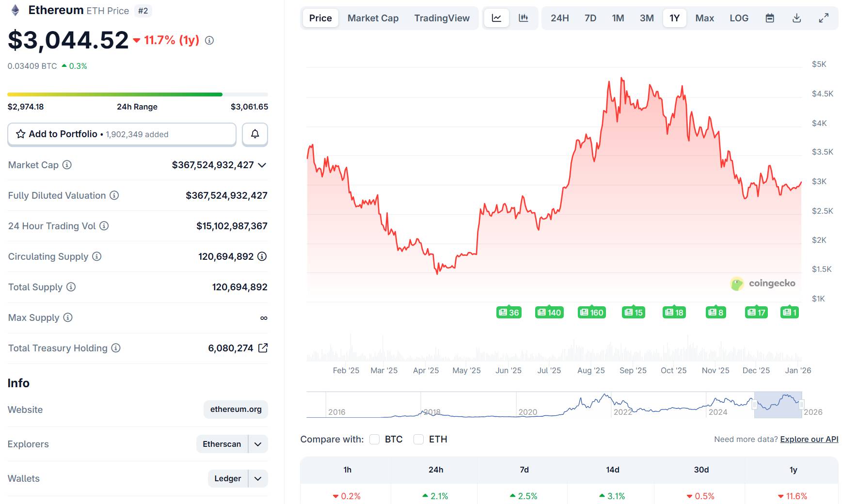Switch to the TradingView tab
Viewport: 842px width, 504px height.
coord(442,18)
